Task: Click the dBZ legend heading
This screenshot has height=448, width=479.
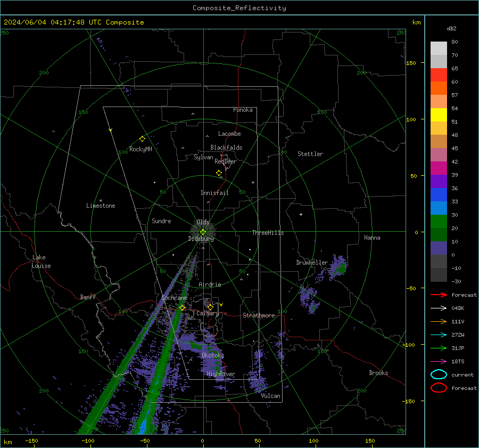Action: 451,28
